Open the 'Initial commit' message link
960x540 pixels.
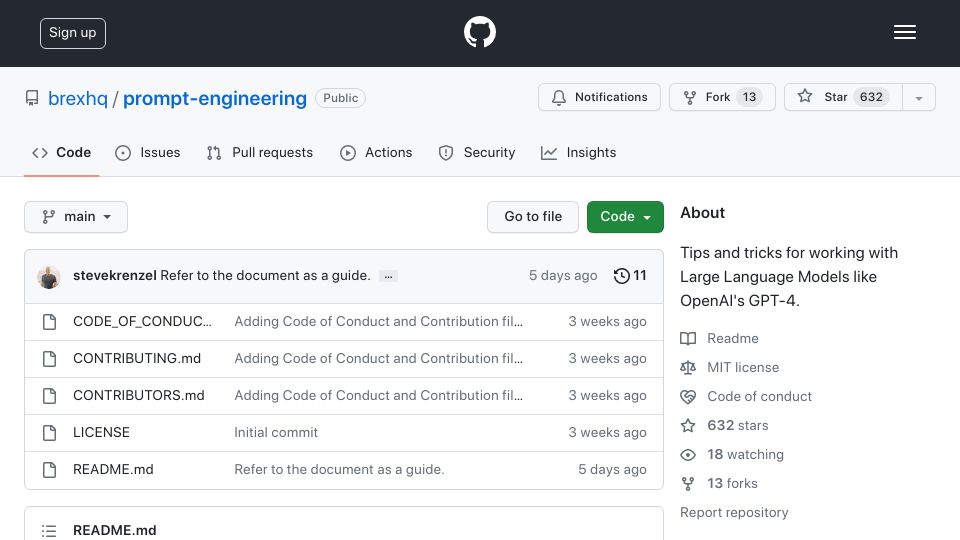pyautogui.click(x=276, y=432)
